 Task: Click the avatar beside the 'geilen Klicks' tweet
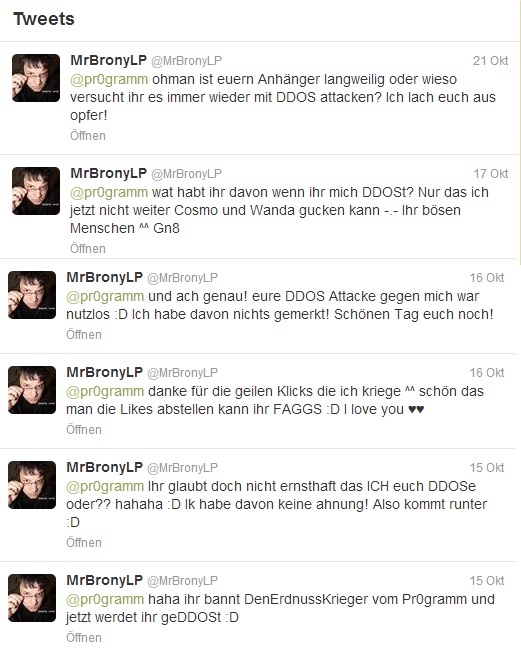coord(32,390)
